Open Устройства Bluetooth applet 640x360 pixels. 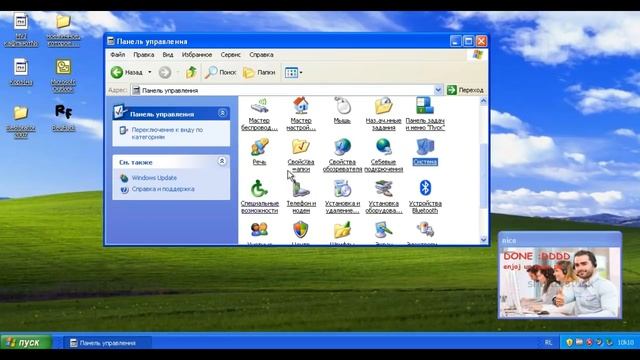click(425, 197)
